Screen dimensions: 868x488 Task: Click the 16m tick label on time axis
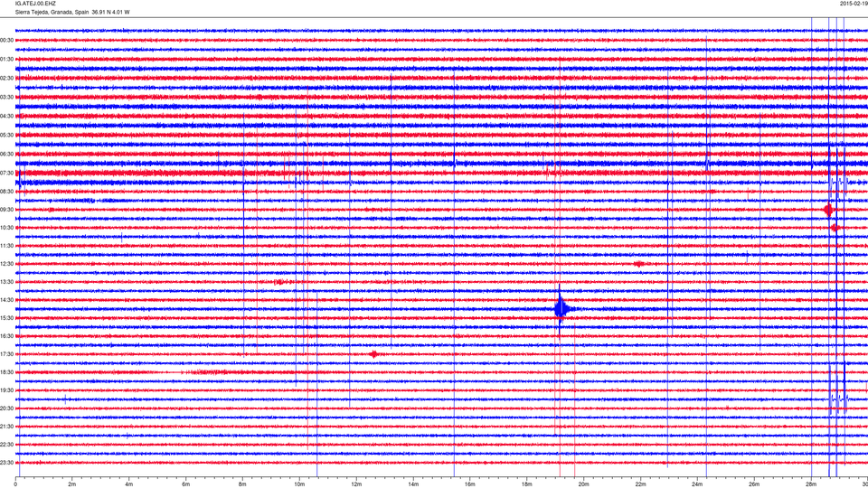(x=470, y=484)
